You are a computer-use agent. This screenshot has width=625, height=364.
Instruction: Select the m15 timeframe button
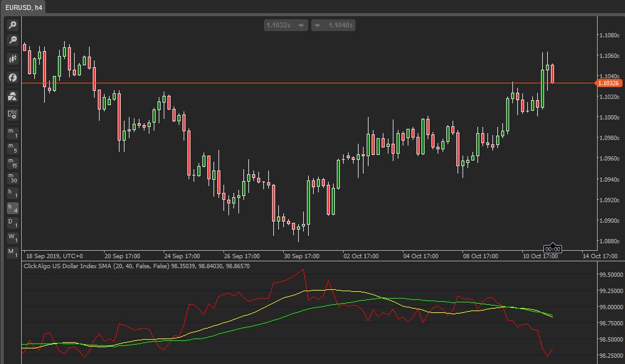pyautogui.click(x=12, y=162)
